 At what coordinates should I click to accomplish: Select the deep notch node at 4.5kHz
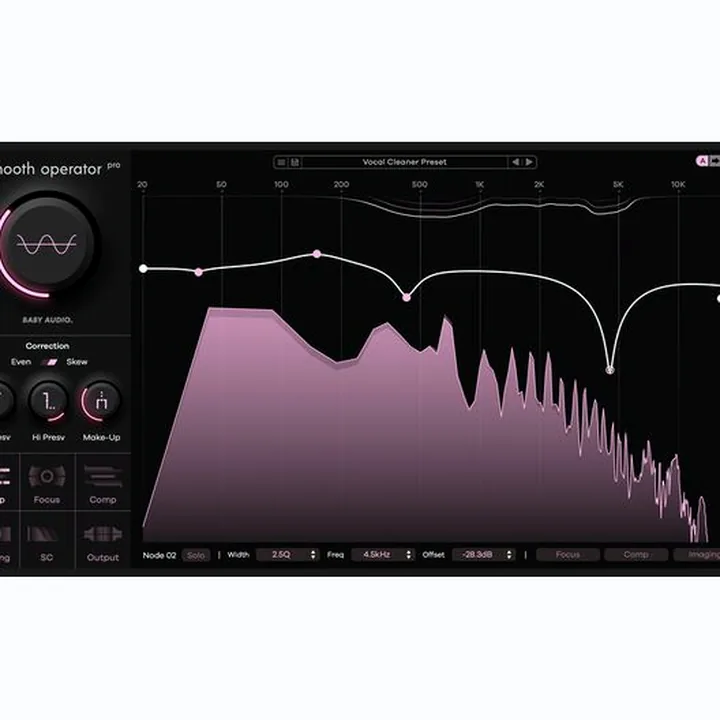tap(610, 370)
